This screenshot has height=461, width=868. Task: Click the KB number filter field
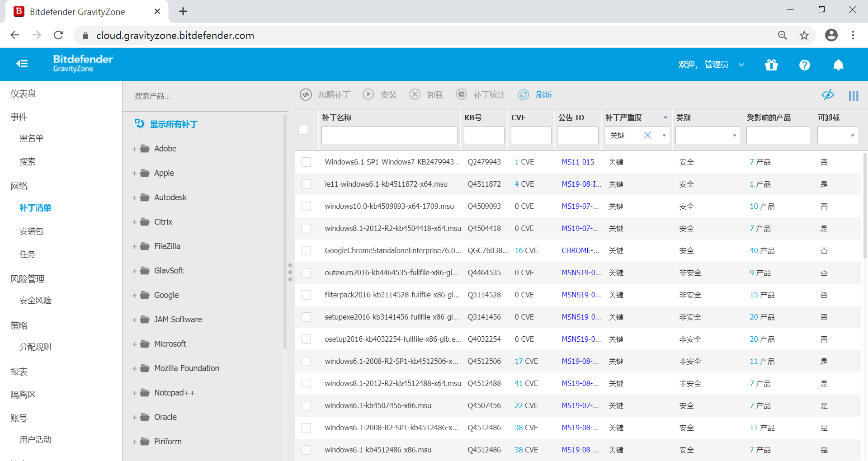click(x=484, y=135)
